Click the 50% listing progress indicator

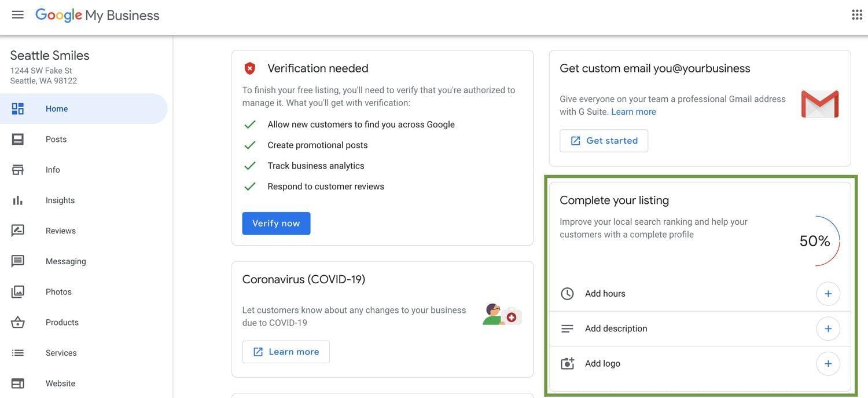point(815,241)
